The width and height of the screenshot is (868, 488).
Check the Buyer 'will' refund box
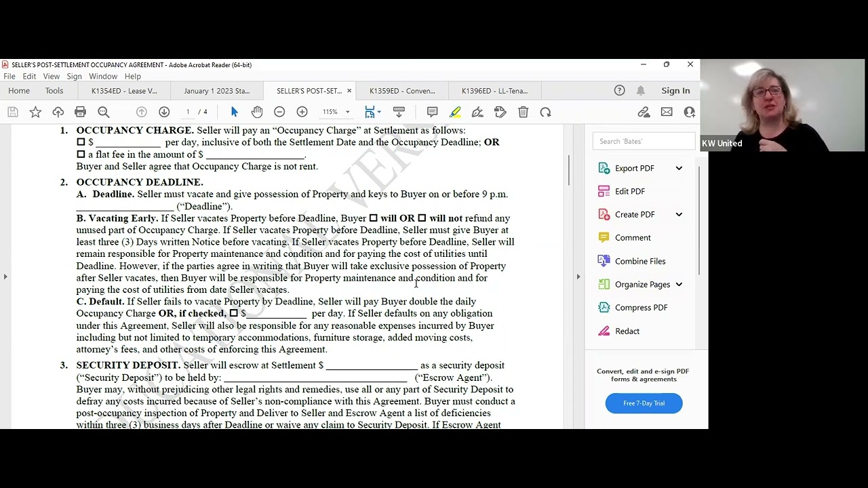coord(373,218)
